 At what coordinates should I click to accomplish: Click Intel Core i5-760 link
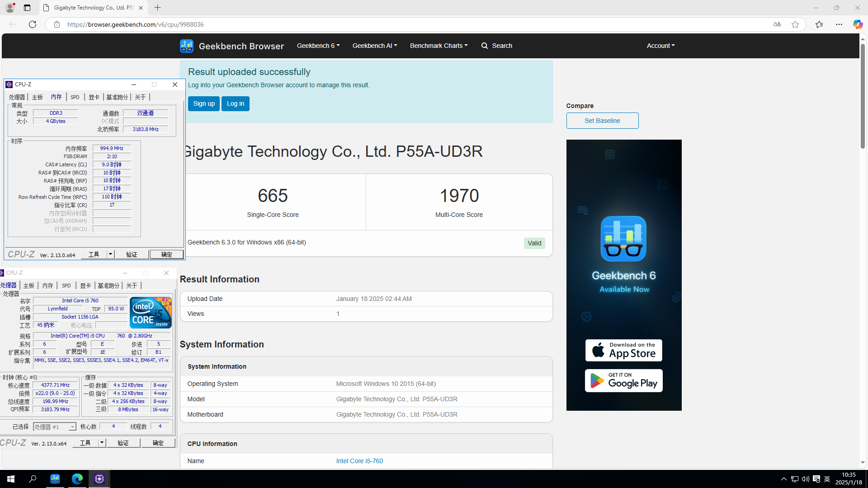pos(359,461)
